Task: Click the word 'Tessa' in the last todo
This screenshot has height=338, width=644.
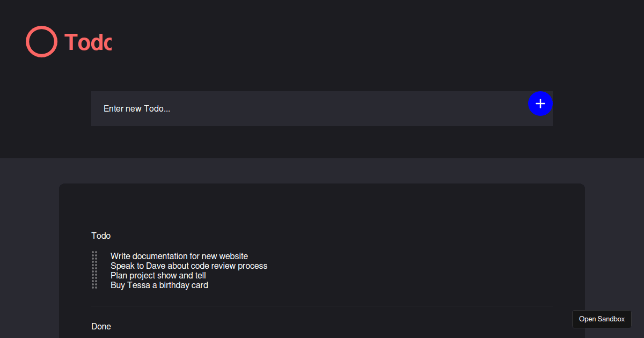Action: tap(138, 285)
